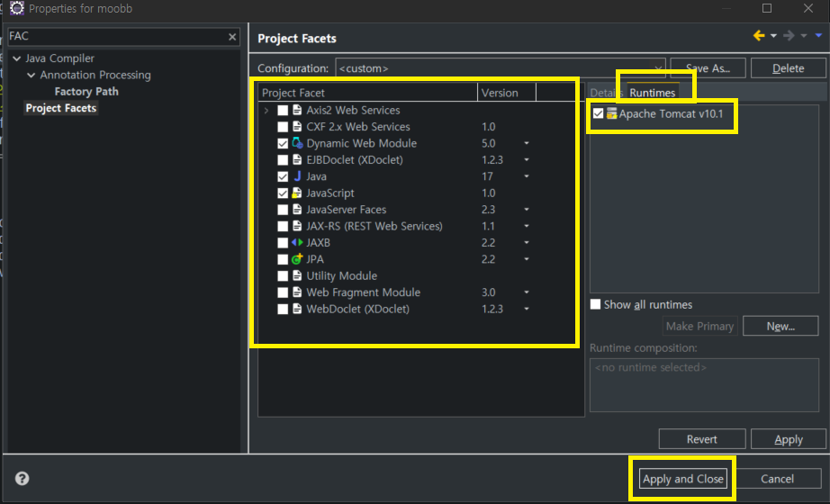Toggle the Apache Tomcat v10.1 runtime checkbox

click(598, 113)
